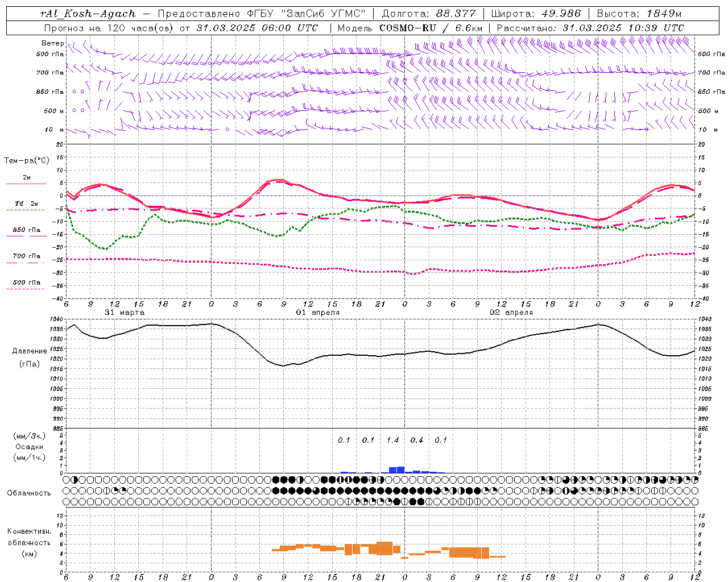728x582 pixels.
Task: Click the 700 гПа temperature legend label
Action: pyautogui.click(x=27, y=256)
